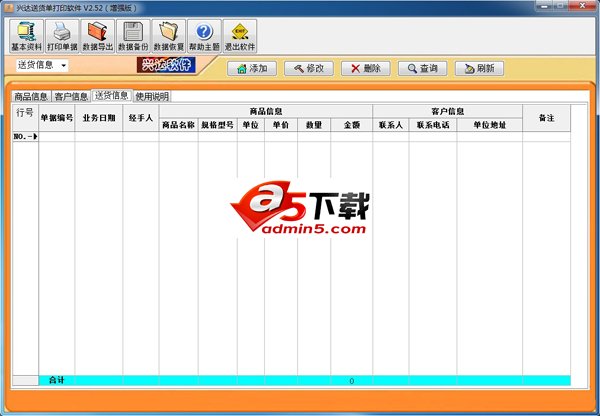The image size is (600, 416).
Task: Switch to the 商品信息 tab
Action: [x=31, y=96]
